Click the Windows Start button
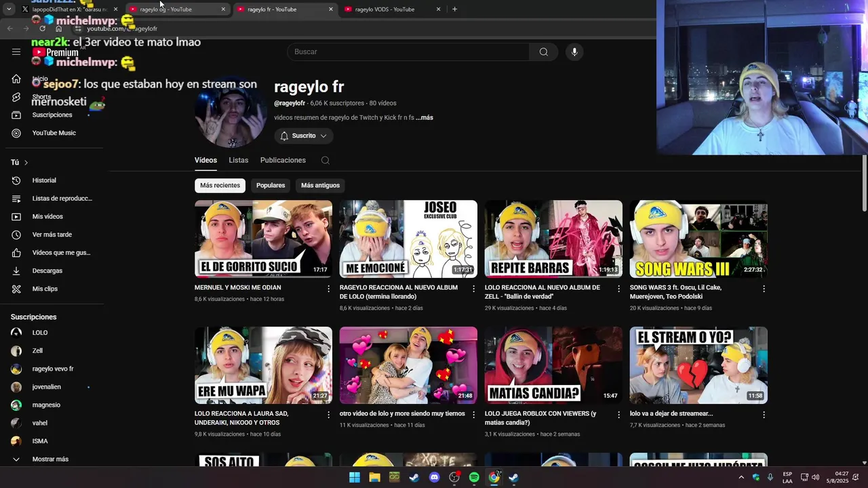Viewport: 868px width, 488px height. pyautogui.click(x=355, y=477)
